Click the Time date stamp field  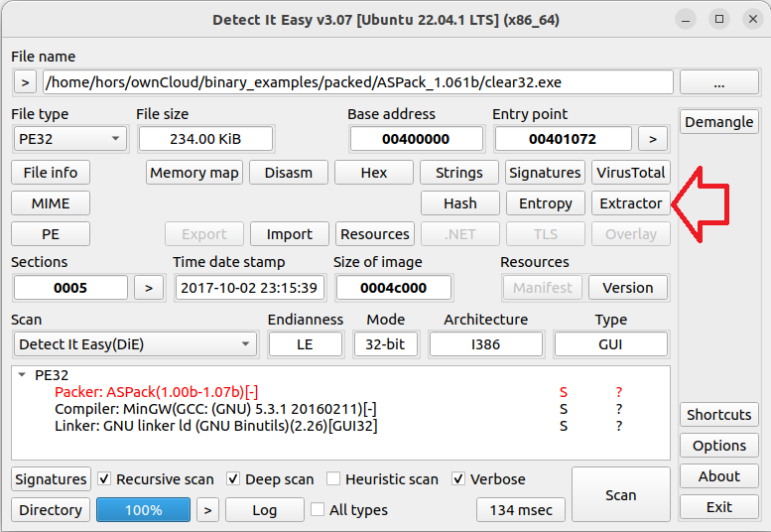(249, 288)
